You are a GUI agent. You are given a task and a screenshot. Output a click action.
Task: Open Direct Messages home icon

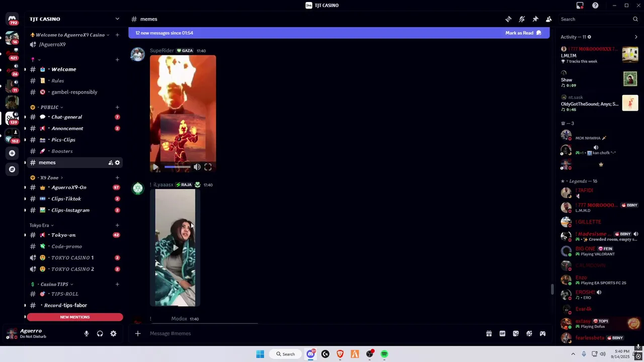[x=12, y=20]
